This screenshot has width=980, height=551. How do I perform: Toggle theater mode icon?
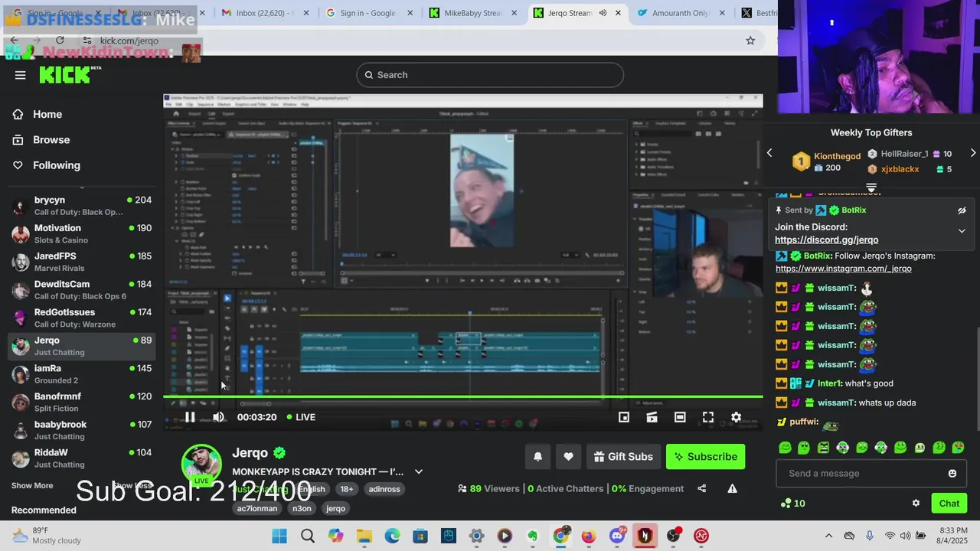pyautogui.click(x=680, y=417)
